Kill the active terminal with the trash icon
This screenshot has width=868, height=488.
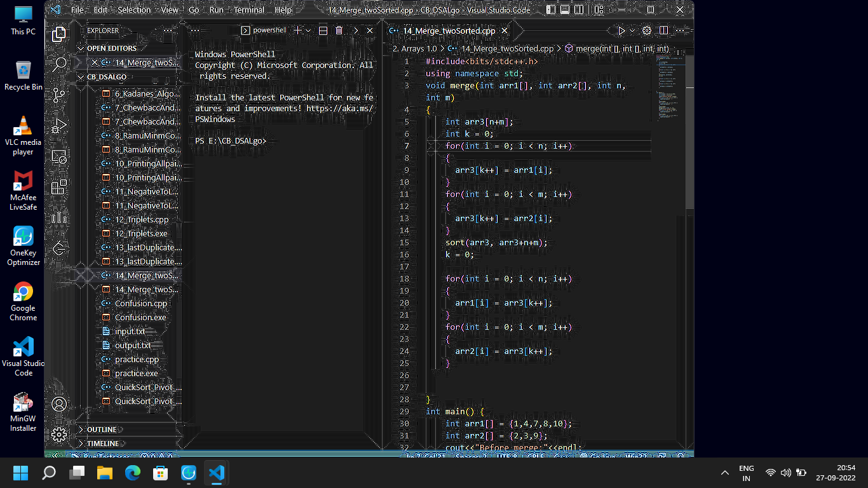click(339, 30)
